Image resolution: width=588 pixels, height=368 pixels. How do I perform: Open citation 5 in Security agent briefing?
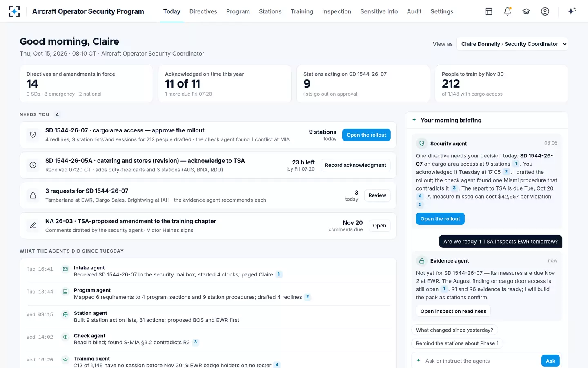click(420, 205)
